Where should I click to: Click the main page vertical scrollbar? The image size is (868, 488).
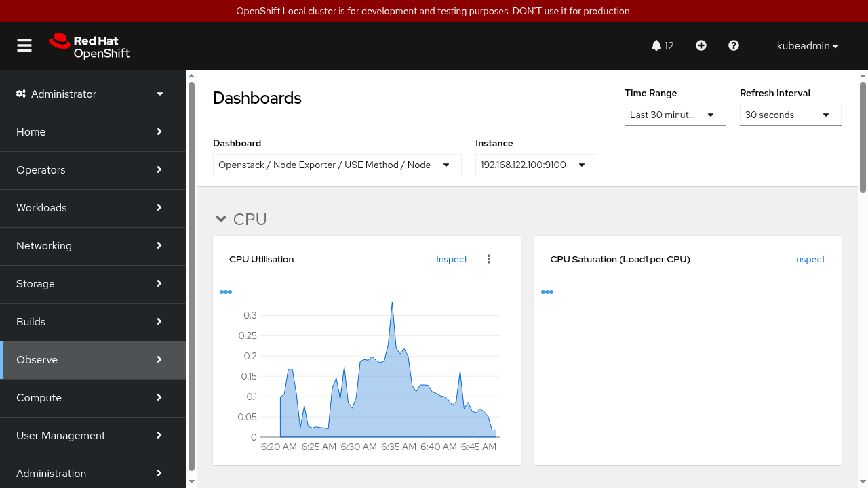[863, 136]
